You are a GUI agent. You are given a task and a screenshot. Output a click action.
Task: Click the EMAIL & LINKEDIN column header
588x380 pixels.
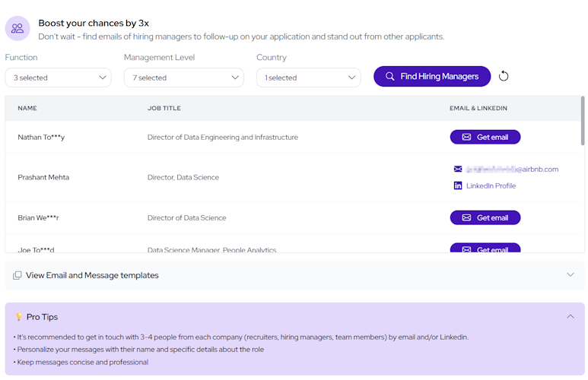click(478, 109)
